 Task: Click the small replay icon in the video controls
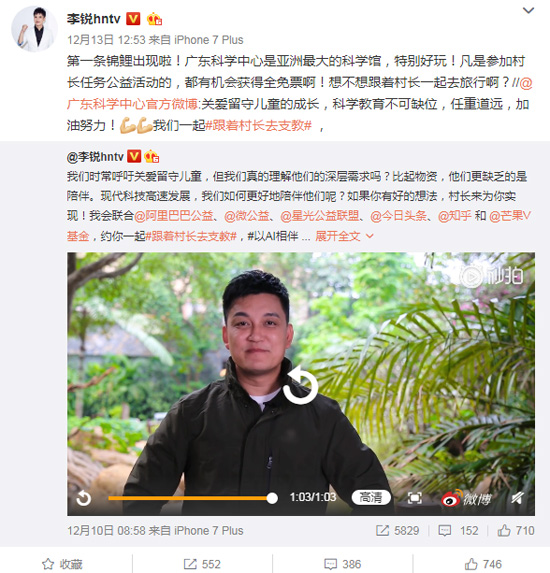pos(83,498)
